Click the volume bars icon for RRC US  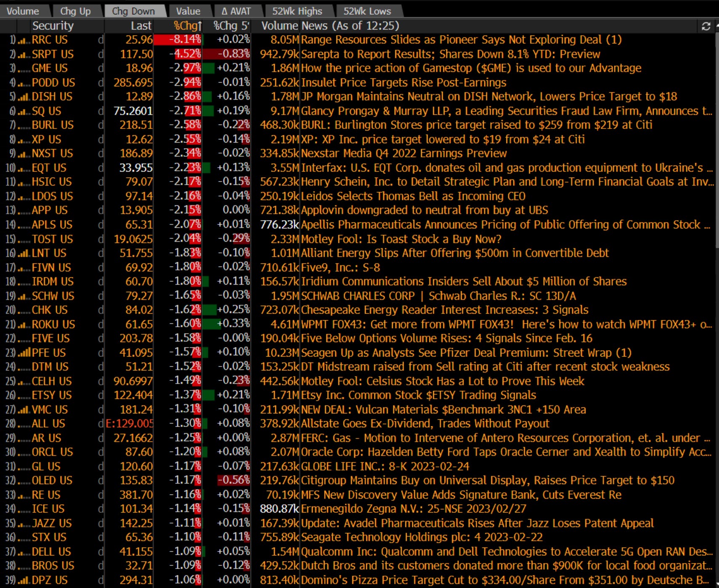pos(24,40)
